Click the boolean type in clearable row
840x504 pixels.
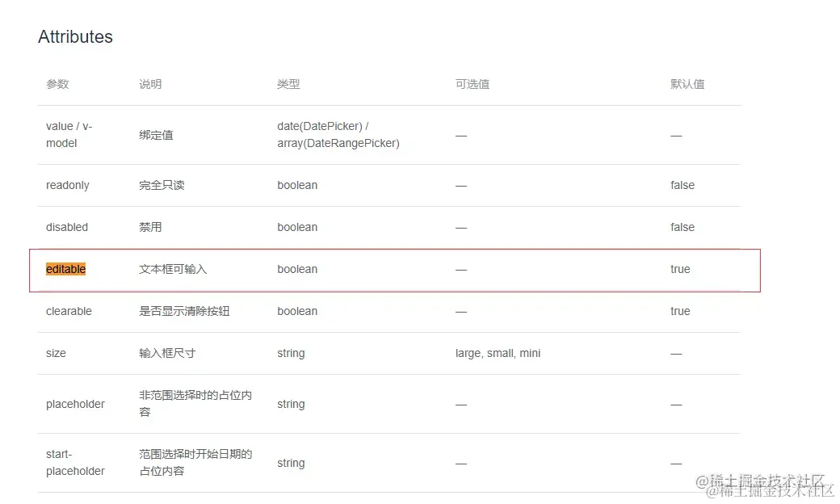click(297, 311)
